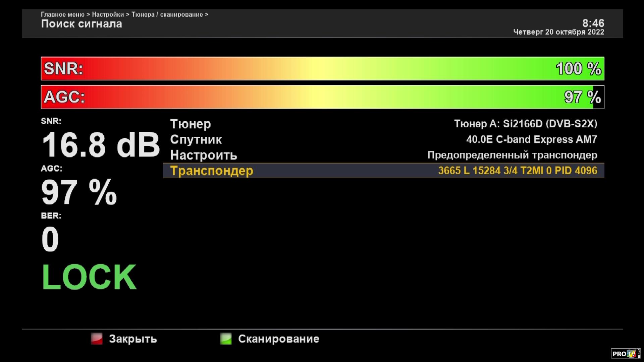Viewport: 644px width, 362px height.
Task: Click the 8:46 clock display
Action: tap(593, 23)
